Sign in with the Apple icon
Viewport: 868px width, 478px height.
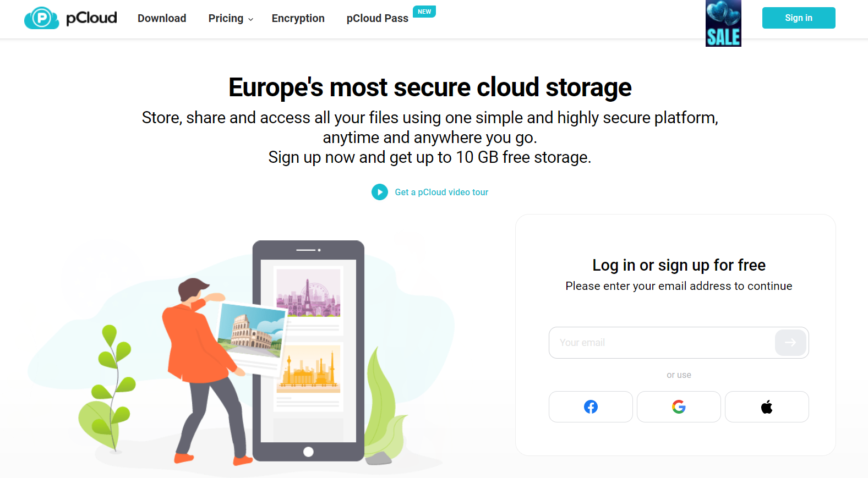point(767,407)
